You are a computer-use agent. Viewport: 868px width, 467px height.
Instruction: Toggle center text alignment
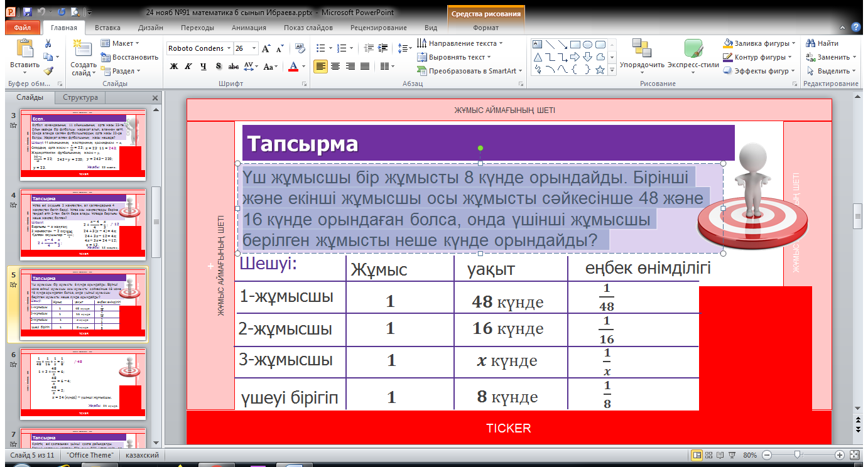coord(335,67)
